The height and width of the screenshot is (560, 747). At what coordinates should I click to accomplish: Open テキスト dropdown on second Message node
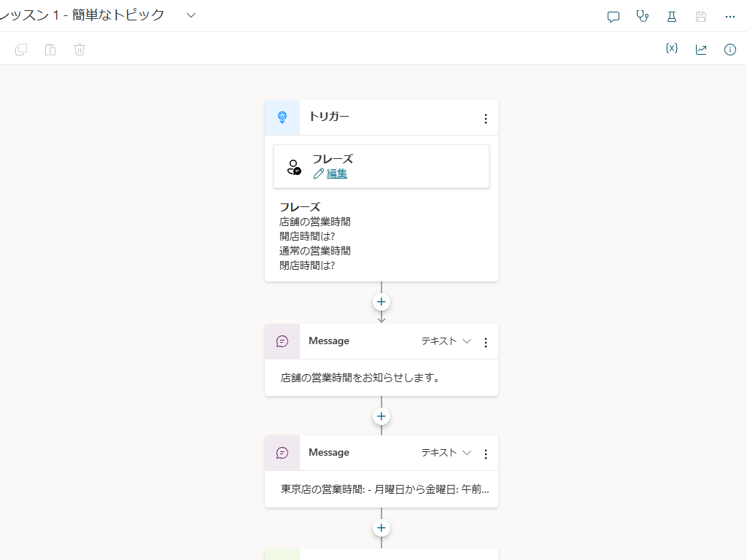[x=446, y=452]
